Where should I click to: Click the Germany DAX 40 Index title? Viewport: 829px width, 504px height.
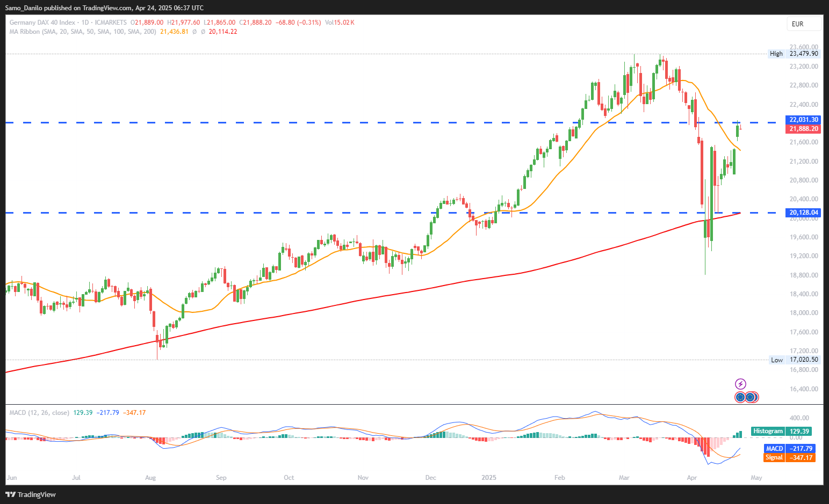pyautogui.click(x=42, y=23)
